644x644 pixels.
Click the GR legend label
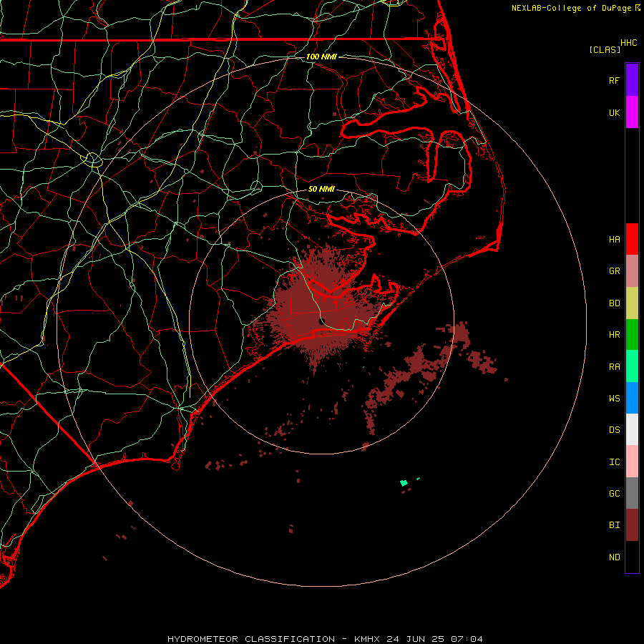pos(614,271)
